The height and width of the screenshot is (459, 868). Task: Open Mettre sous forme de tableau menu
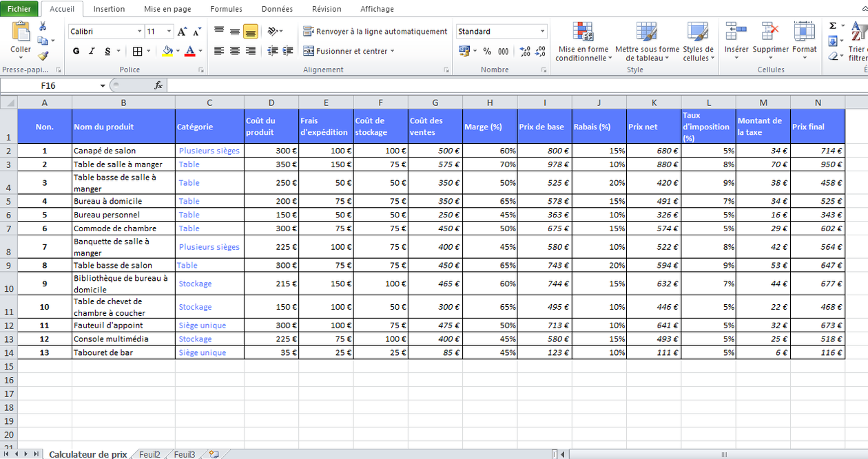click(647, 41)
